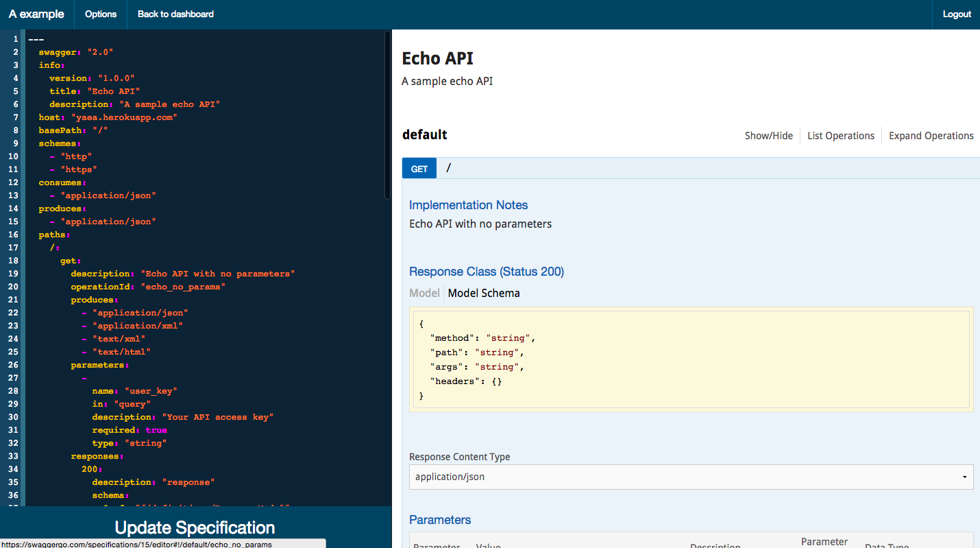Click line 4 version "1.0.0" in editor
Screen dimensions: 980x548
click(x=92, y=78)
